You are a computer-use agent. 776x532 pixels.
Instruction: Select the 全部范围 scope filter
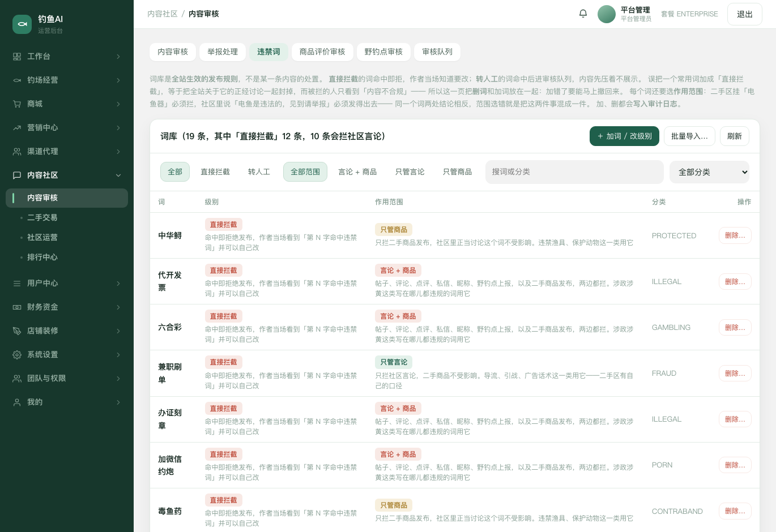[305, 172]
